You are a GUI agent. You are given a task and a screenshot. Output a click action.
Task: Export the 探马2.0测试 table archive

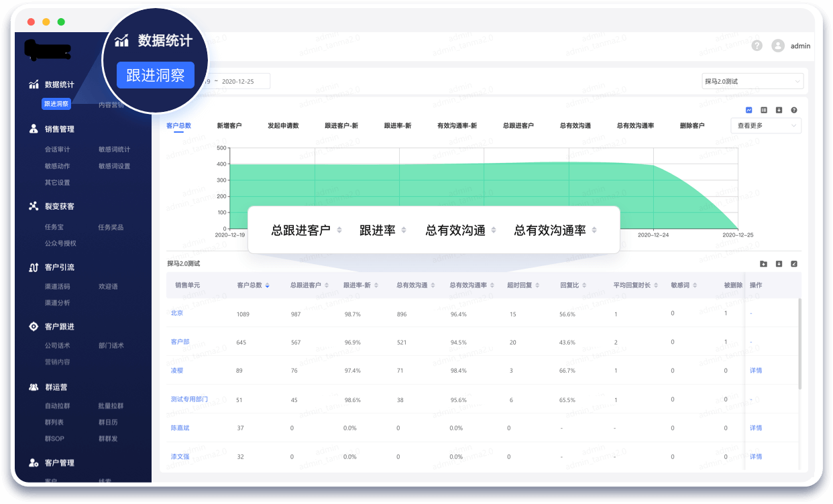click(763, 263)
